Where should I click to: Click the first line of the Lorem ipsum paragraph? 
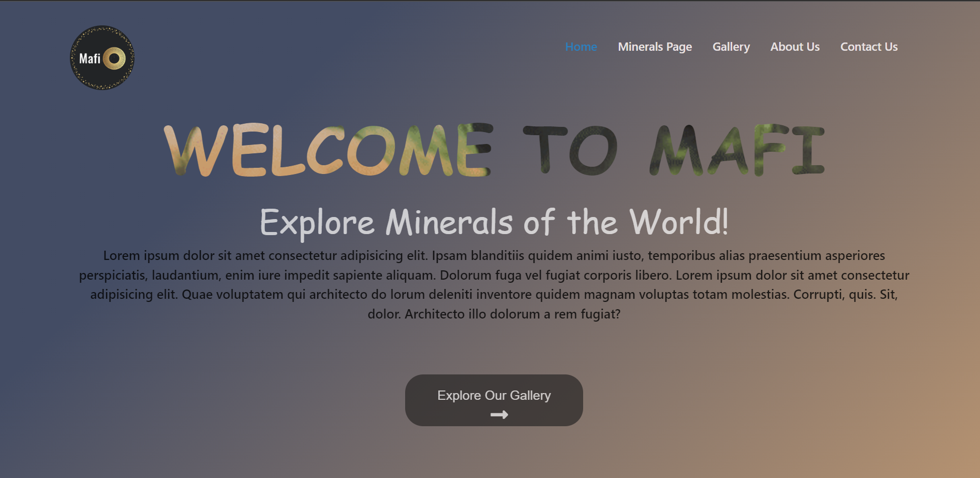(494, 256)
